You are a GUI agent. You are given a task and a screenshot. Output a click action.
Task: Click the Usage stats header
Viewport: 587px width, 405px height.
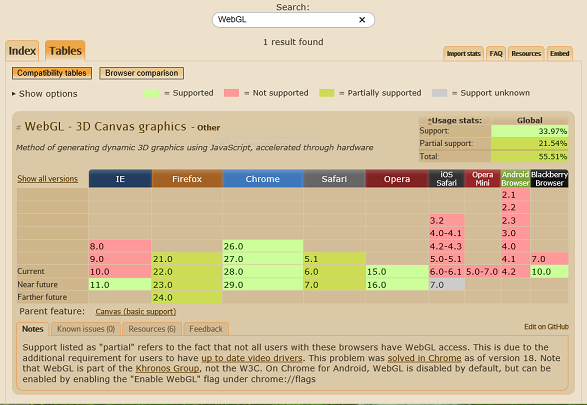point(455,120)
